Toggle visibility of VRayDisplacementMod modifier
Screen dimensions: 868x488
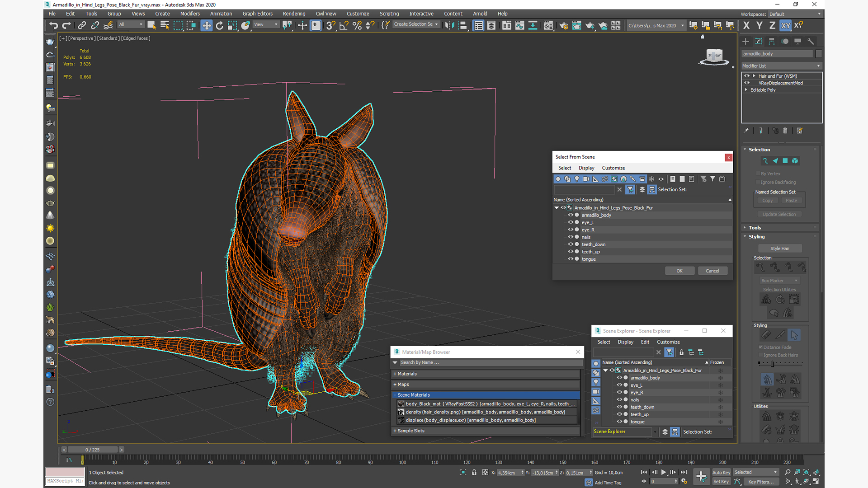[x=747, y=83]
